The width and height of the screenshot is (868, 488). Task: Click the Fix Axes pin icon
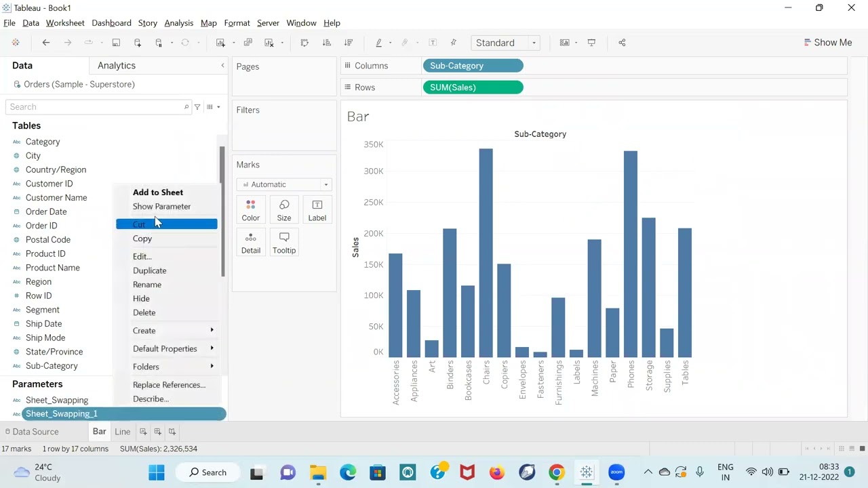pyautogui.click(x=454, y=43)
